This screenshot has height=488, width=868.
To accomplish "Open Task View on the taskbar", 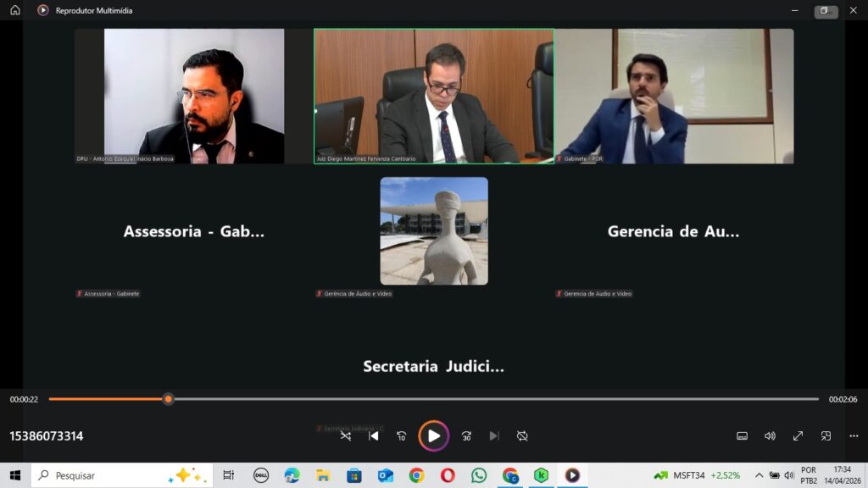I will click(229, 475).
